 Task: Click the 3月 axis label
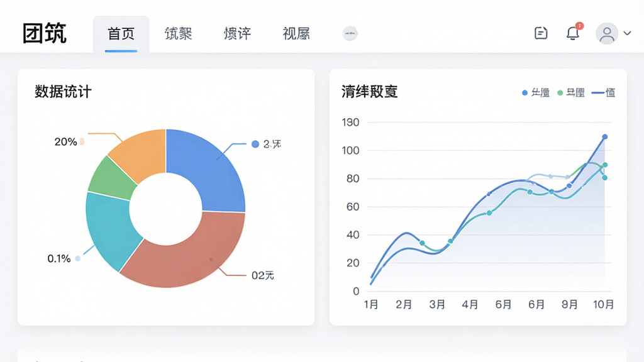pyautogui.click(x=438, y=305)
